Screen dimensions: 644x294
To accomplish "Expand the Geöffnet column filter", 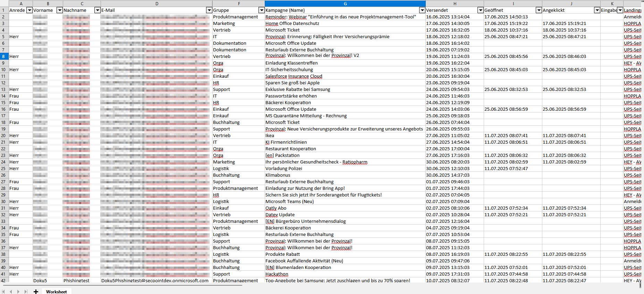I will click(539, 10).
